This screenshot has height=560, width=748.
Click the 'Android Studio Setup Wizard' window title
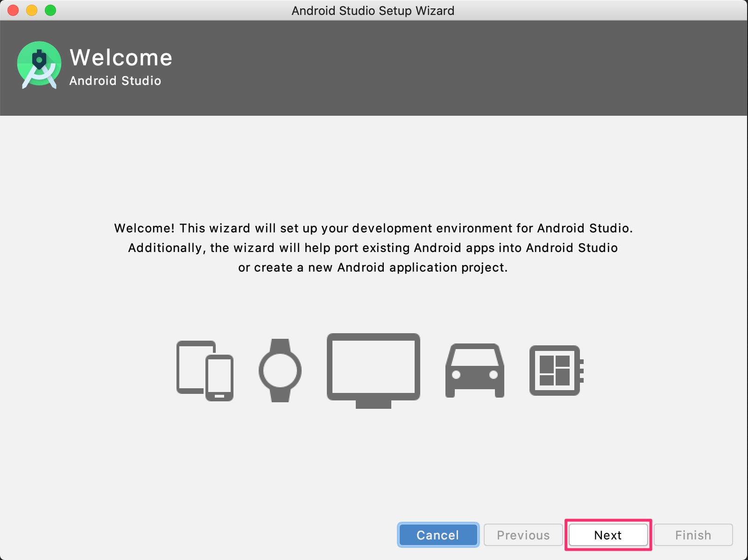click(373, 10)
